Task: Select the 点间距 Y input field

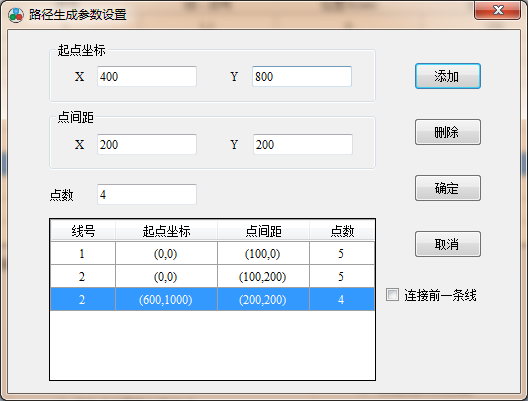Action: (303, 144)
